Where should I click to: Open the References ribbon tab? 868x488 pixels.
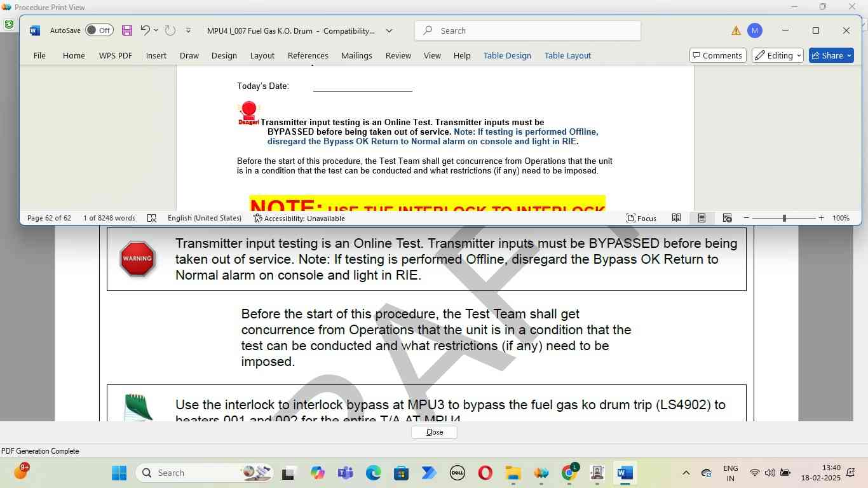(308, 55)
